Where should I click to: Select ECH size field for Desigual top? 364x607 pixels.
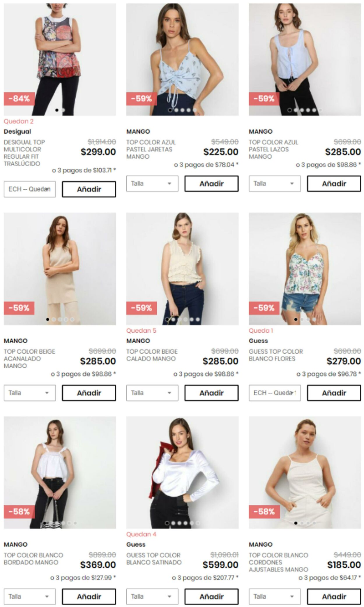(x=30, y=189)
